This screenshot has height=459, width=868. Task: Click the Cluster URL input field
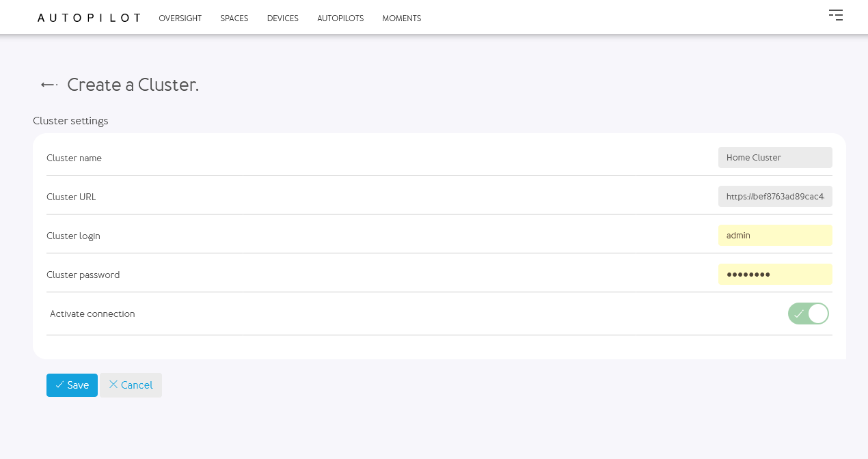[775, 196]
